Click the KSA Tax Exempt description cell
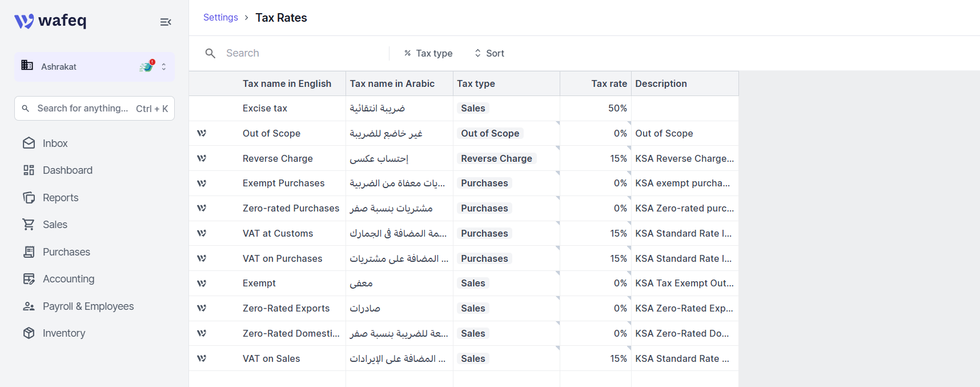Image resolution: width=980 pixels, height=387 pixels. [684, 283]
